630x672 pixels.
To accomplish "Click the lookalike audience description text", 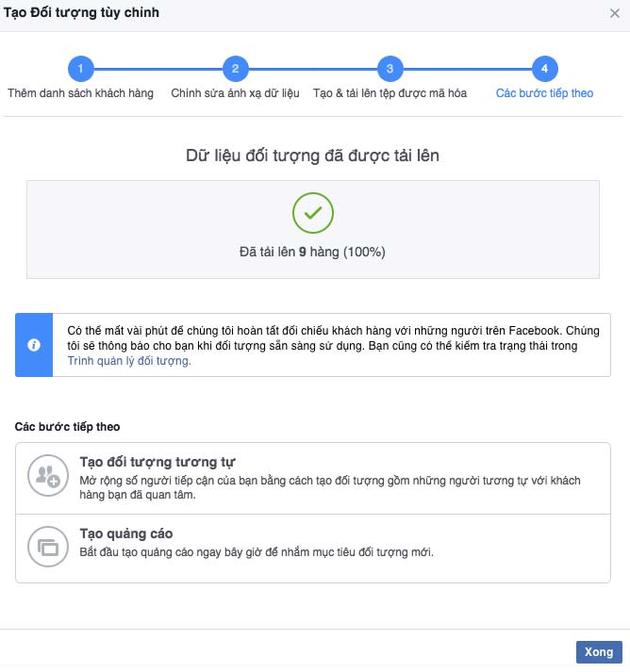I will click(x=330, y=487).
